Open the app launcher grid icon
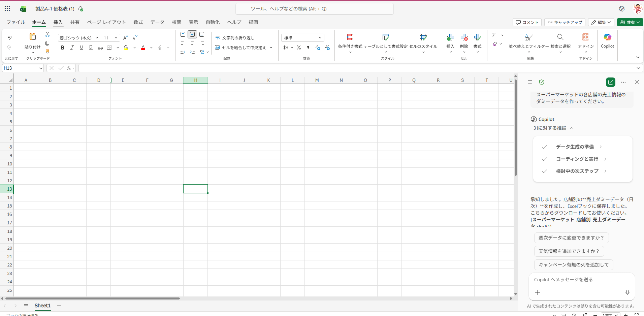Viewport: 644px width, 316px height. click(7, 9)
